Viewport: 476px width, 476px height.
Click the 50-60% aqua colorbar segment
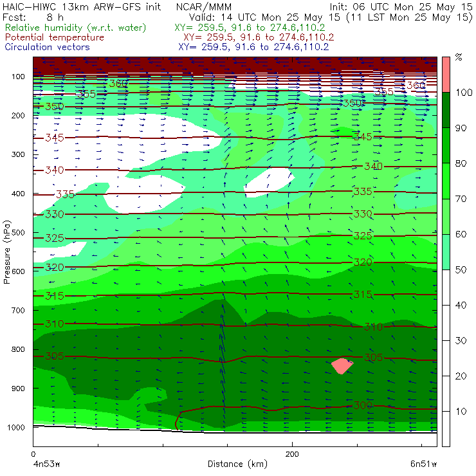point(446,252)
